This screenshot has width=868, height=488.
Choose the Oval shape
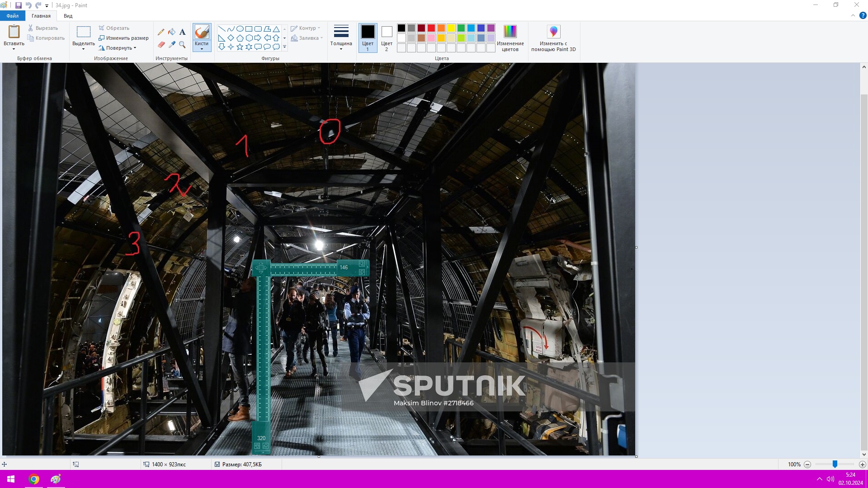tap(240, 28)
